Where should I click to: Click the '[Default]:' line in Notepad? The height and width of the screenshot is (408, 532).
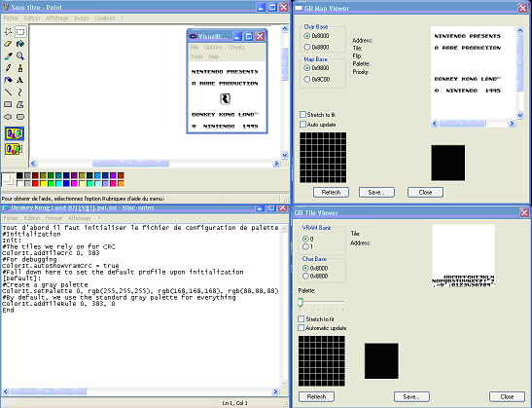coord(21,278)
